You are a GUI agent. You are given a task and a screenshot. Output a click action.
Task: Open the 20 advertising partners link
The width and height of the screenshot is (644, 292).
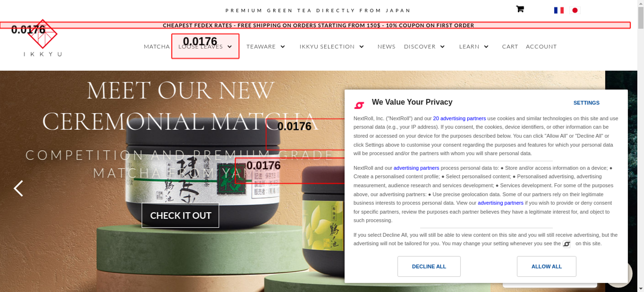(459, 118)
